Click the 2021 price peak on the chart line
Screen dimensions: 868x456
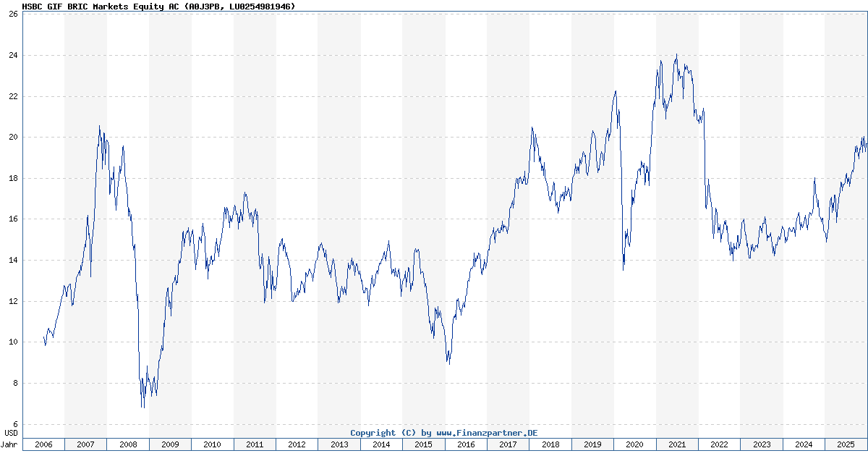(677, 55)
